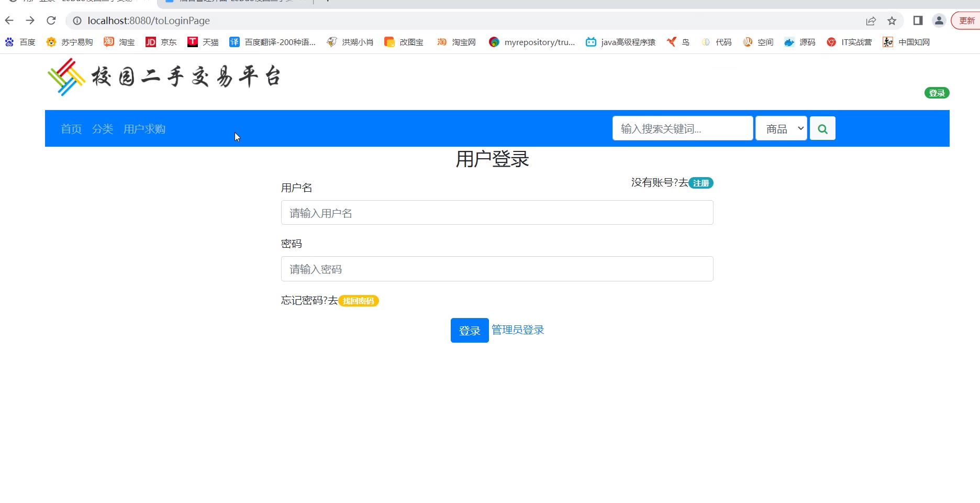Bookmark this page with the star icon
Viewport: 980px width, 503px height.
[892, 20]
